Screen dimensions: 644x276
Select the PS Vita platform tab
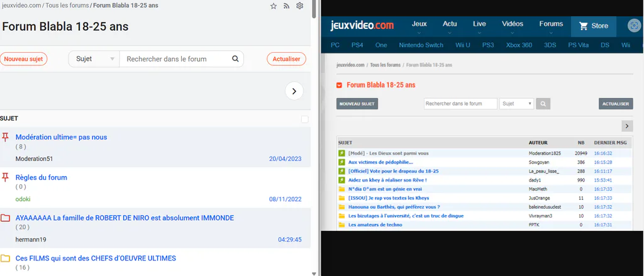[x=579, y=45]
